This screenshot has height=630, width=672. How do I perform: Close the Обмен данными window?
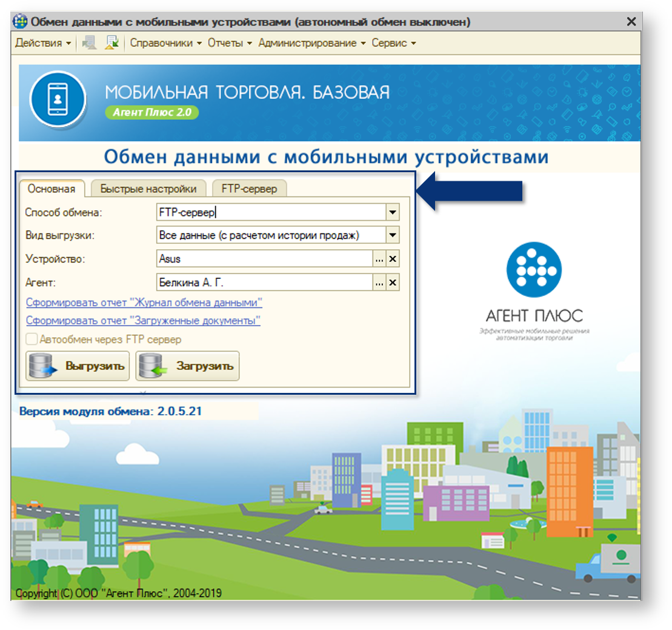(x=631, y=21)
